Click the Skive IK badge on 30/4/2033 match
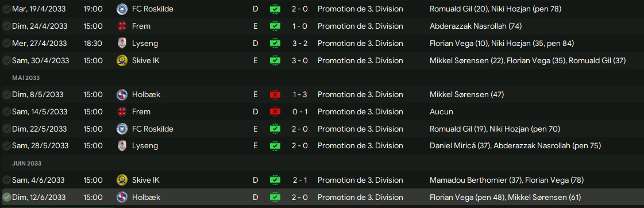The image size is (644, 208). [x=122, y=60]
